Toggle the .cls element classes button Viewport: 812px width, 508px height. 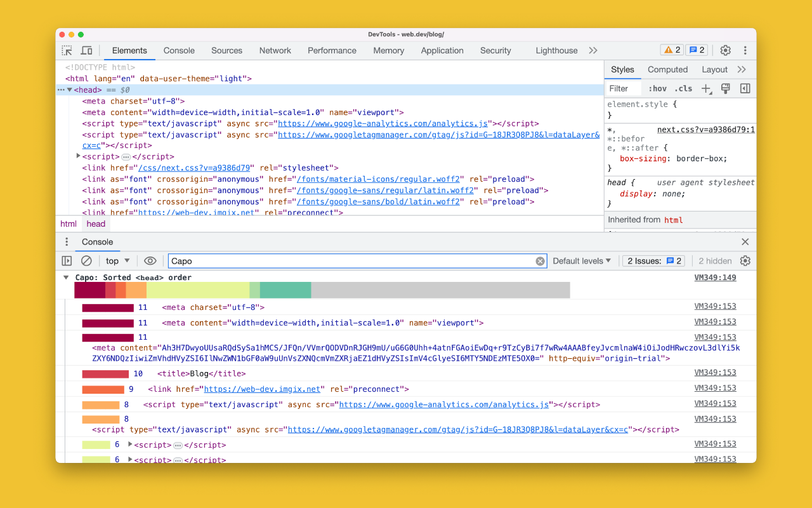click(x=683, y=89)
